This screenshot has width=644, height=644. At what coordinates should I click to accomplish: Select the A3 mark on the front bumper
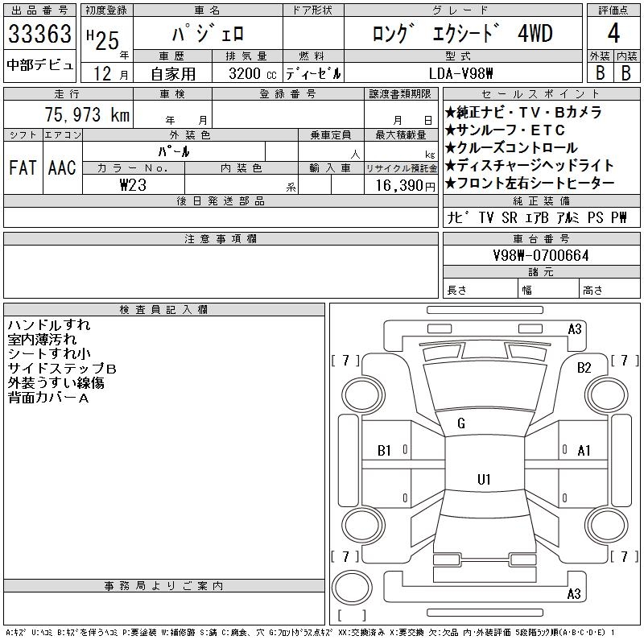(x=575, y=329)
